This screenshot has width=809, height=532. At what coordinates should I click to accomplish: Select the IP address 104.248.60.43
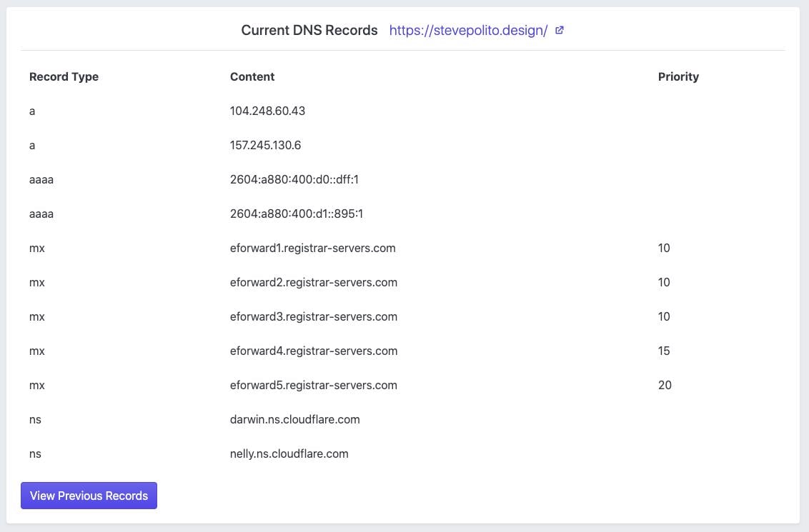coord(267,111)
